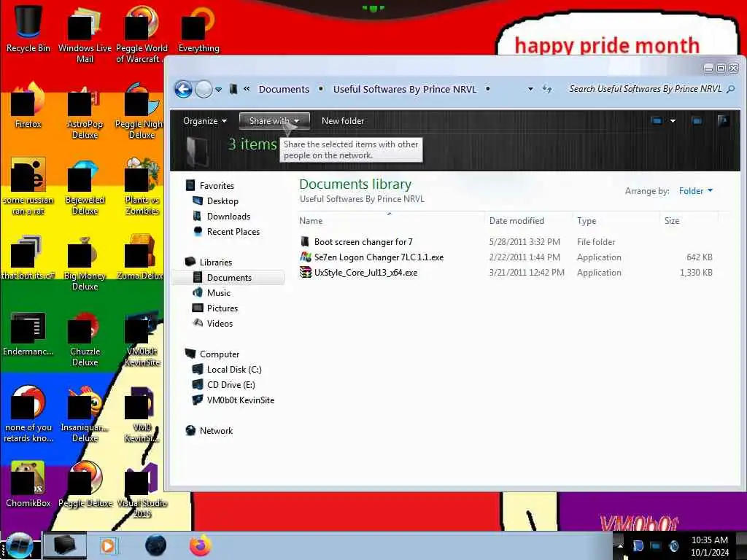747x560 pixels.
Task: Click the change view icon in toolbar
Action: point(657,121)
